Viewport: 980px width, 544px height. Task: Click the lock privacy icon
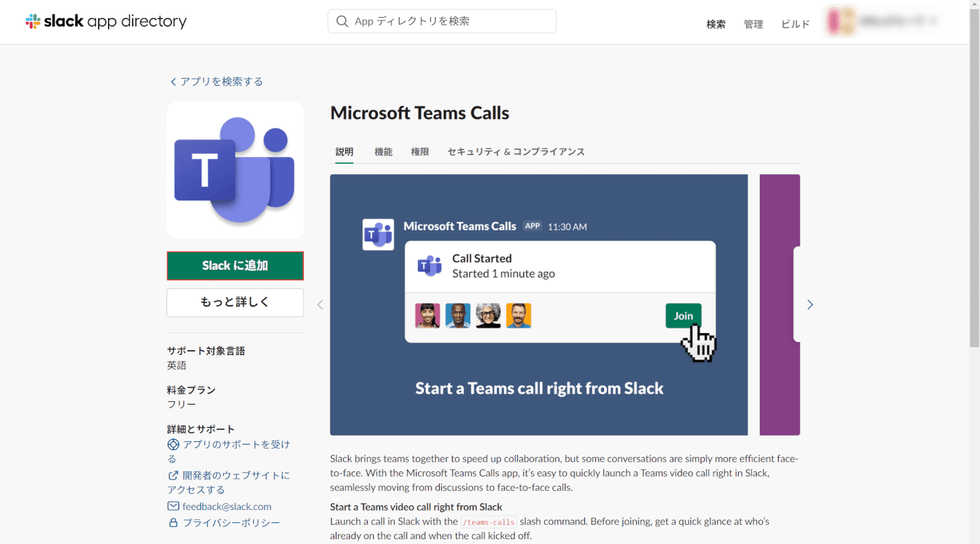click(x=173, y=523)
